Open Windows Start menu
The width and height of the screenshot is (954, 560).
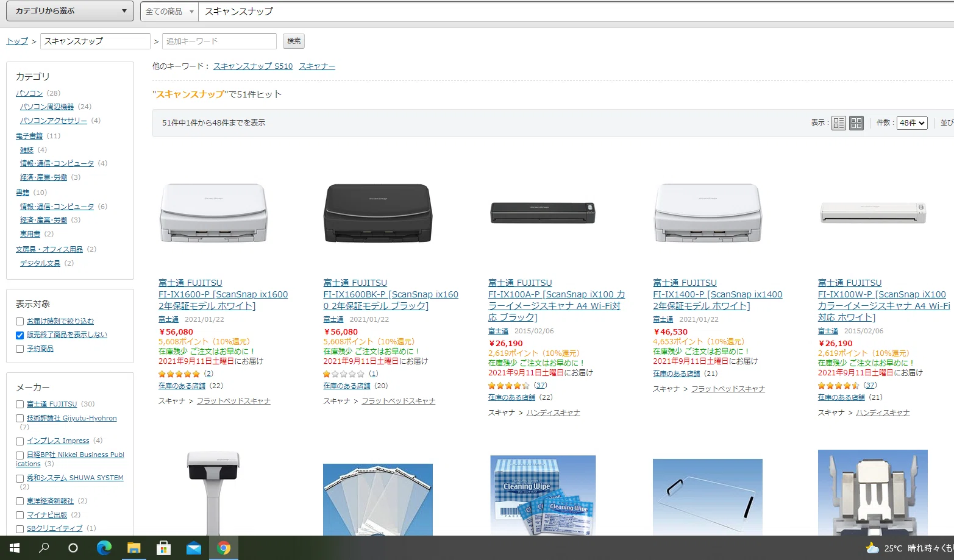point(15,548)
